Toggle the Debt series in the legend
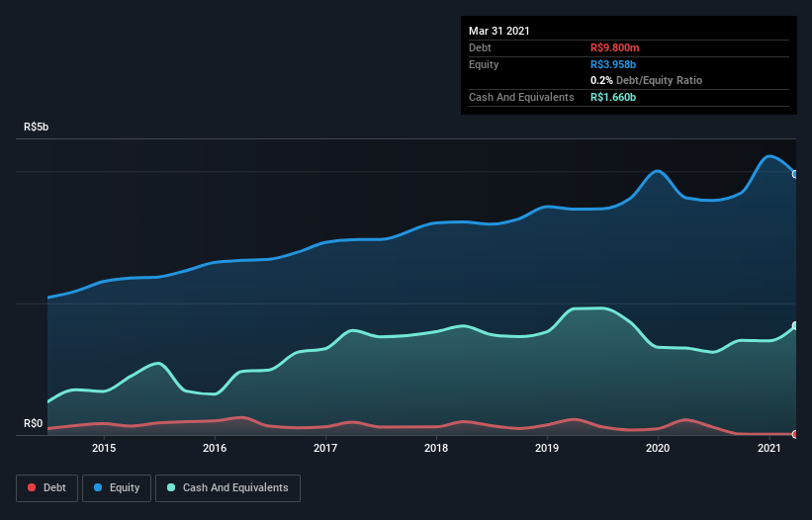Screen dimensions: 812x520 tap(45, 487)
